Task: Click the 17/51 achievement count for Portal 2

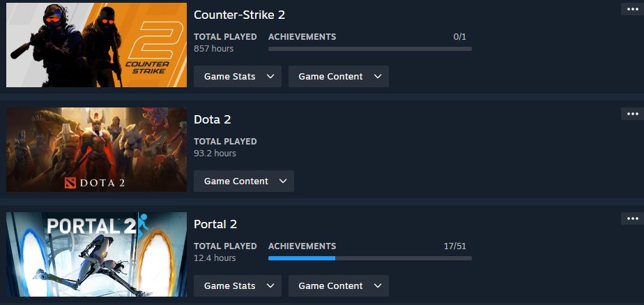Action: 455,246
